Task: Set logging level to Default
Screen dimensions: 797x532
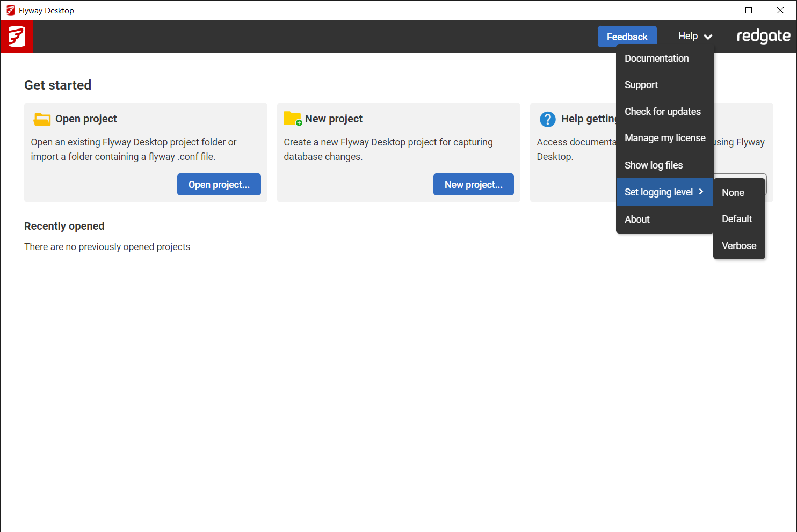Action: tap(736, 218)
